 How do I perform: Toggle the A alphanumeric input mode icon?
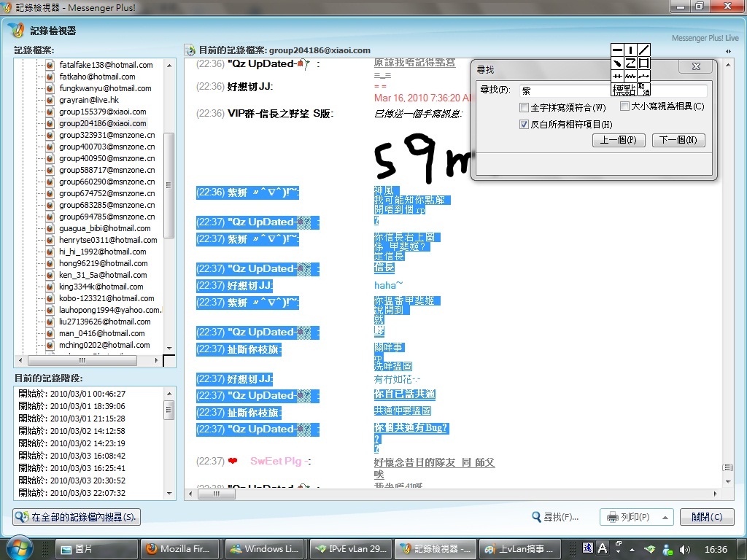(x=603, y=548)
